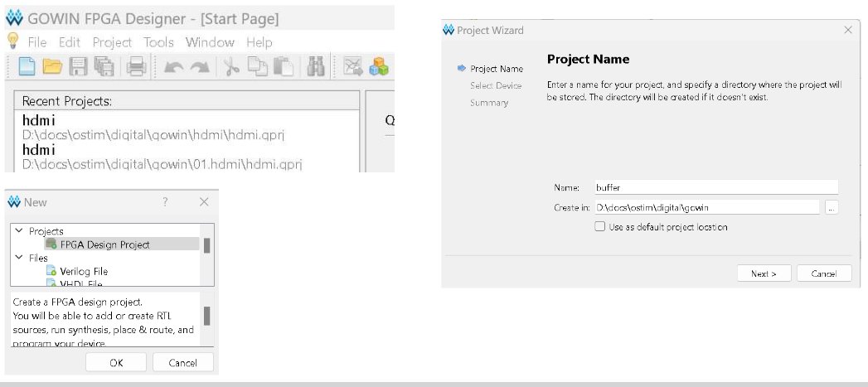Viewport: 868px width, 387px height.
Task: Click the Undo arrow icon
Action: click(174, 67)
